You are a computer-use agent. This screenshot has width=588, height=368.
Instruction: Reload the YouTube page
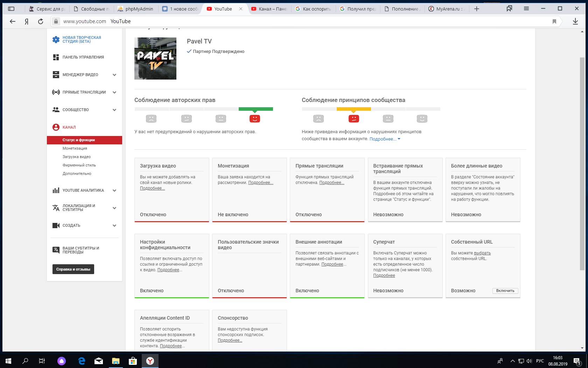(x=41, y=21)
